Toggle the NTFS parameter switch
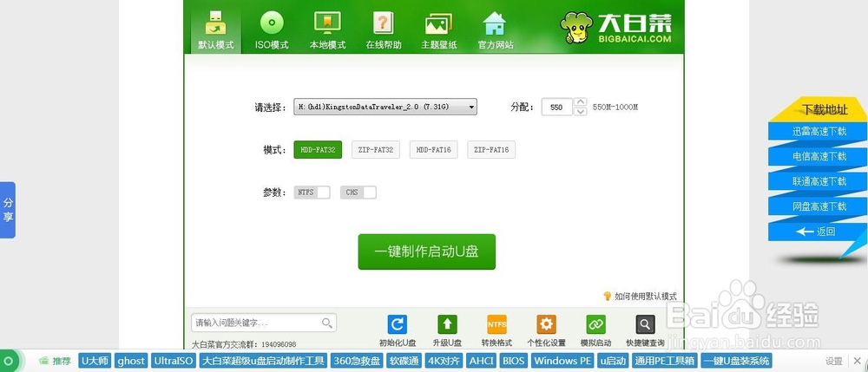868x372 pixels. [x=312, y=193]
